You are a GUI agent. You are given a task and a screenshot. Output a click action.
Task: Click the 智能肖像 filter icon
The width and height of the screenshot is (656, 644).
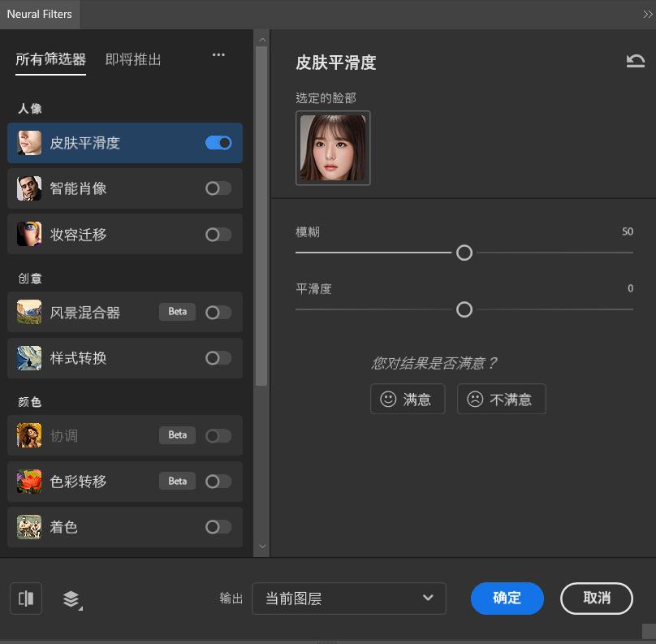click(29, 188)
